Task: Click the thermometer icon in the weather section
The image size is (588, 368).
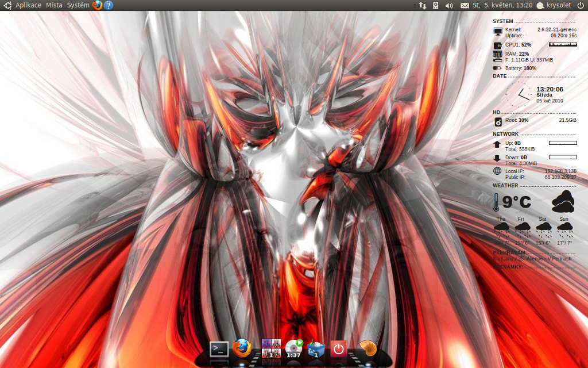Action: coord(496,202)
